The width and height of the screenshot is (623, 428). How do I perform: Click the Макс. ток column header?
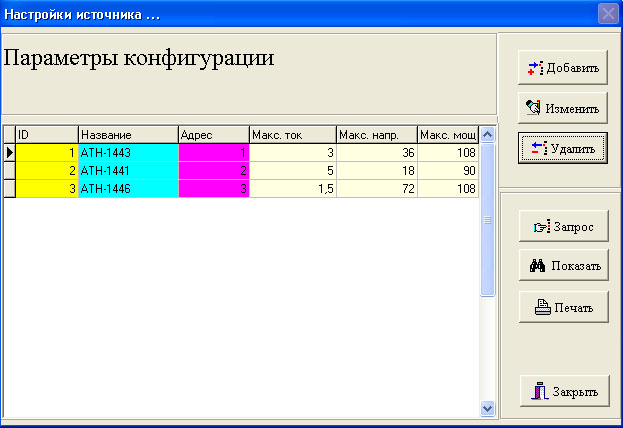point(293,135)
